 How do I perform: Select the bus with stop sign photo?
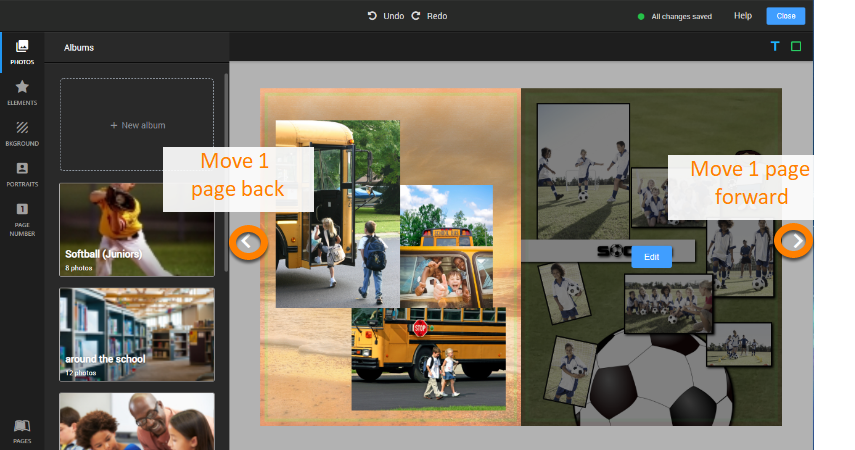pos(429,359)
